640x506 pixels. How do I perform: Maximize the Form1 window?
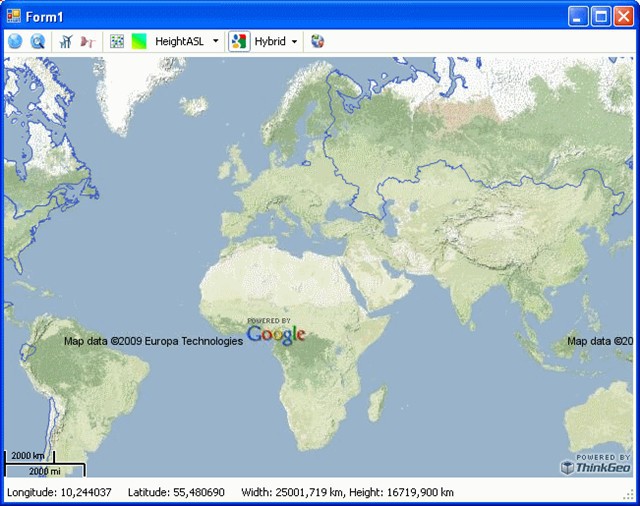[x=601, y=17]
